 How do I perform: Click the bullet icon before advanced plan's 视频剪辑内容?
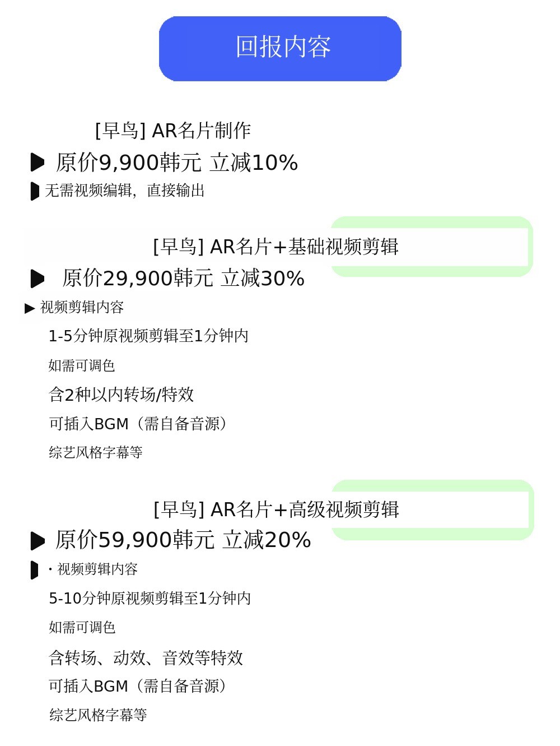35,570
